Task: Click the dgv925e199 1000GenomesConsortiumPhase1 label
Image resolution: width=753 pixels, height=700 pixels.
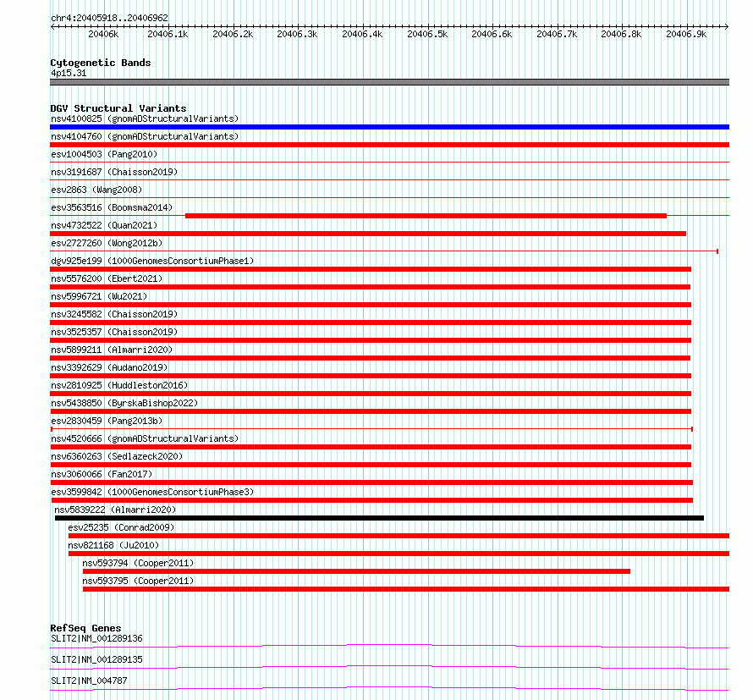Action: pos(152,261)
